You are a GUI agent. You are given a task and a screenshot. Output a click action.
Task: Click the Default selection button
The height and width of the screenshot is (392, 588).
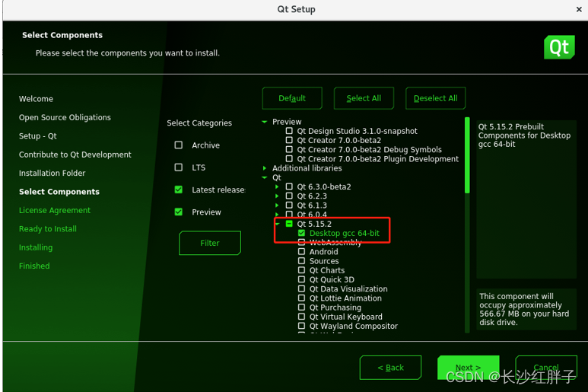[292, 98]
